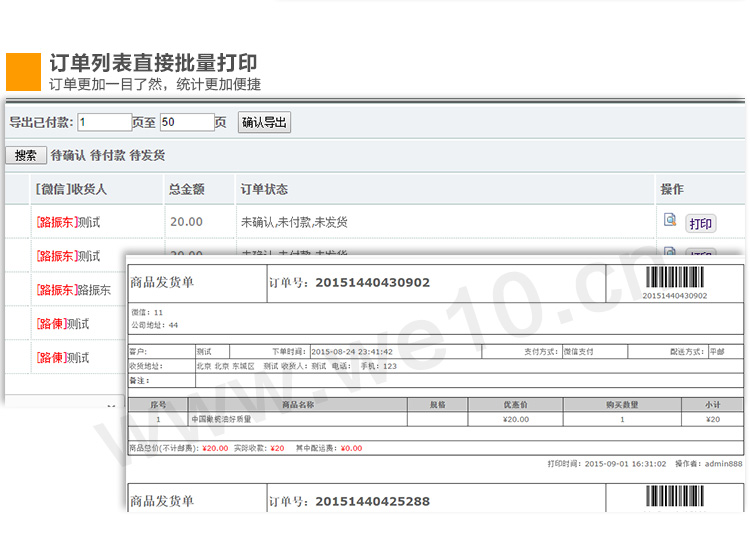Click the start page input containing 1
The image size is (750, 558).
pos(105,122)
